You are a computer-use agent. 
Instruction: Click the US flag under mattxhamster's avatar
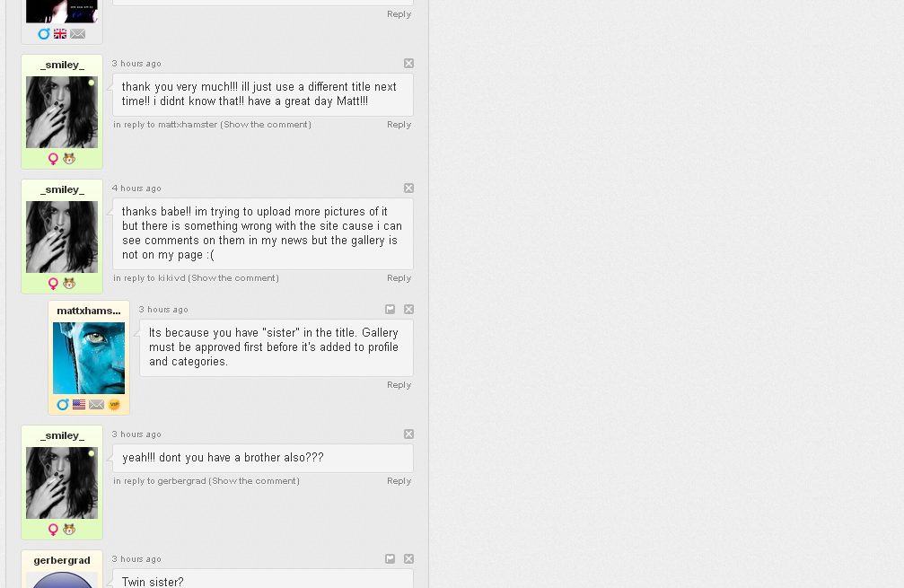[x=79, y=405]
